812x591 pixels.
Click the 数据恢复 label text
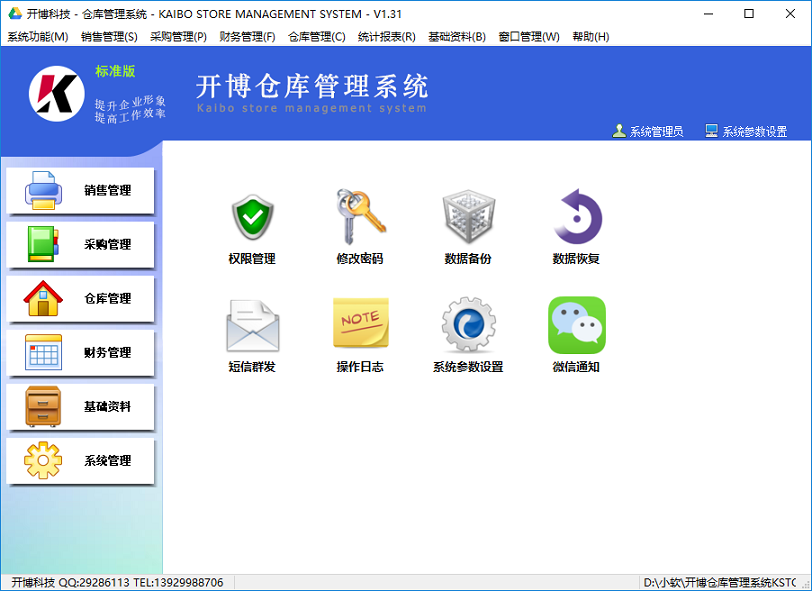click(x=576, y=258)
